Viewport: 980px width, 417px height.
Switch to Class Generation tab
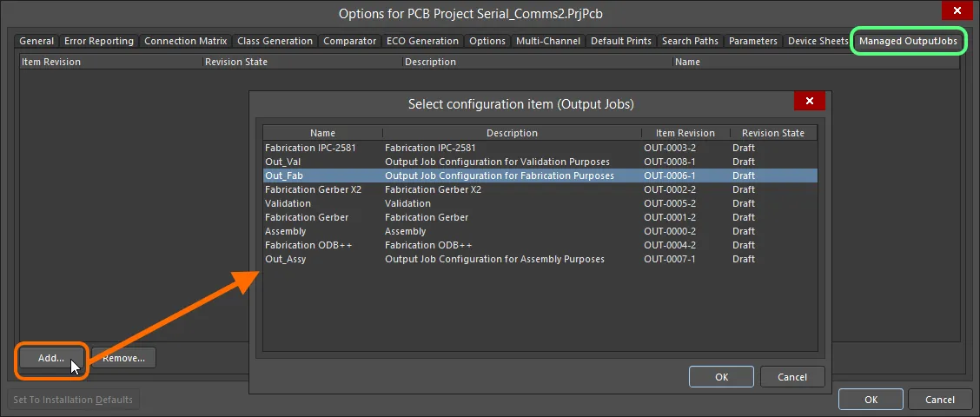tap(275, 41)
